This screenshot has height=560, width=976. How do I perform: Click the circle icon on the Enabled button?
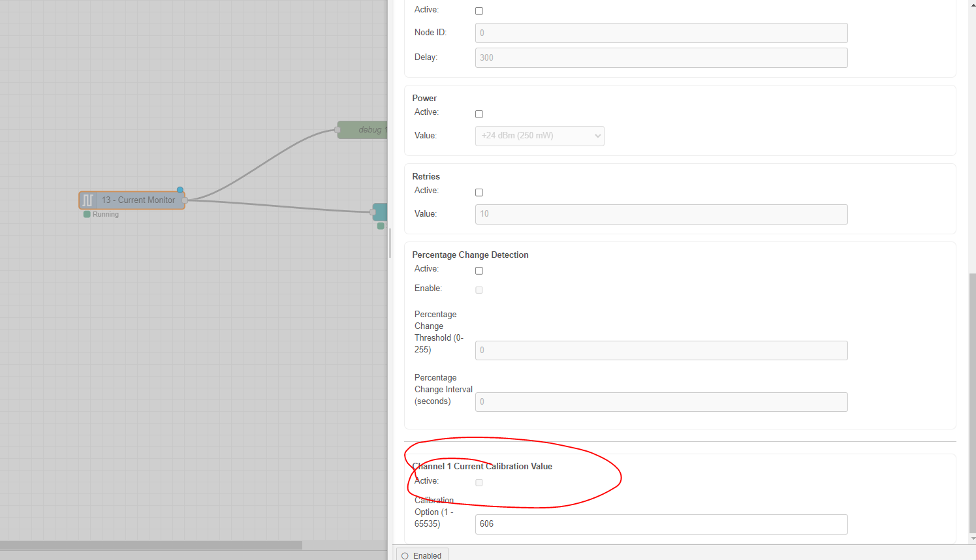(x=405, y=556)
